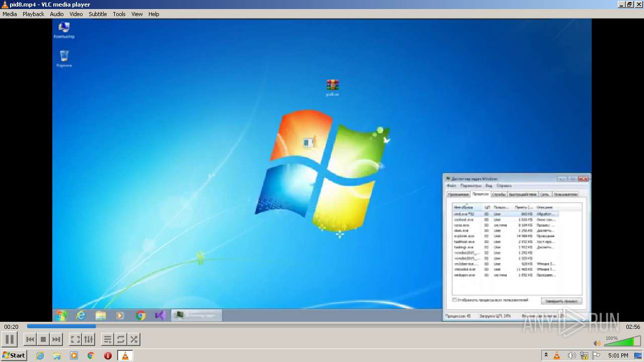Open the Help menu
Image resolution: width=644 pixels, height=362 pixels.
pyautogui.click(x=154, y=14)
